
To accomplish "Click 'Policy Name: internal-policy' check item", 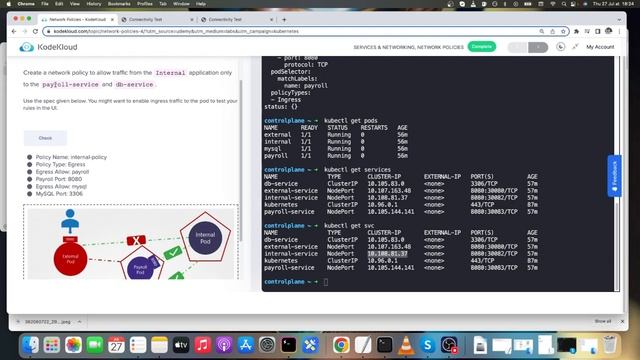I will 71,157.
